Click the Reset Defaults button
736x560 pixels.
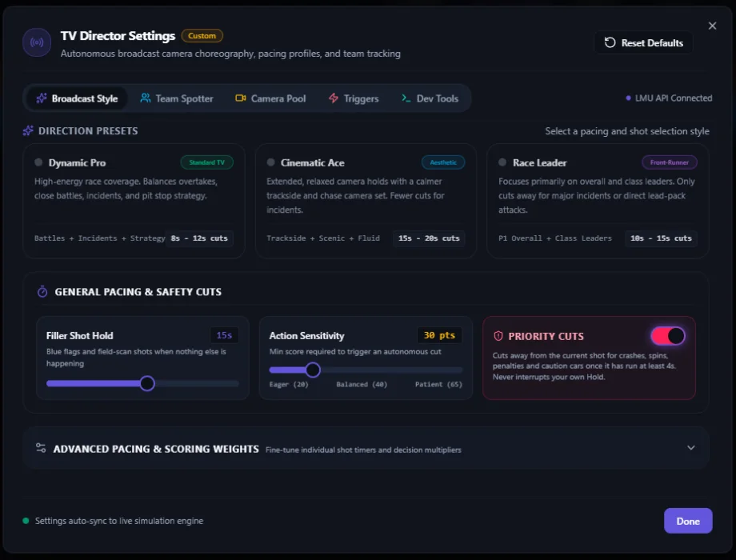[x=643, y=42]
